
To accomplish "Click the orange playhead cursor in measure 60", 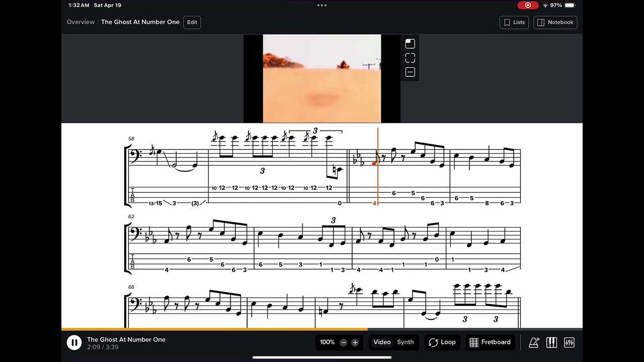I will tap(378, 166).
